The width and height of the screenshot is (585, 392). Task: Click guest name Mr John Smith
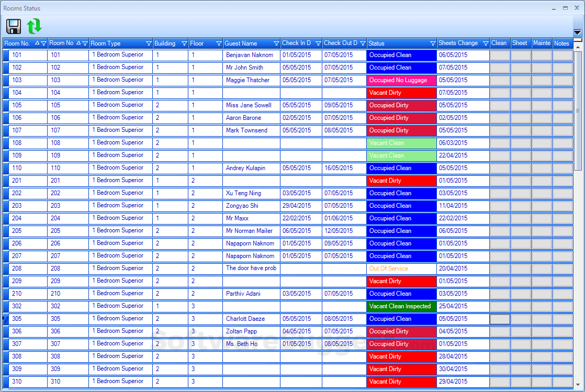[244, 68]
